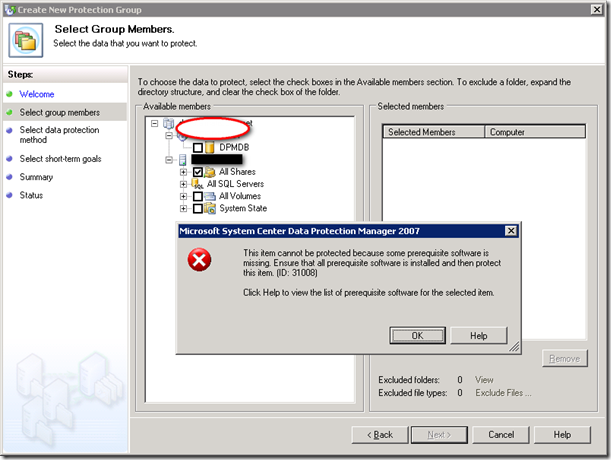Expand the All Volumes node
The height and width of the screenshot is (460, 611).
click(183, 196)
